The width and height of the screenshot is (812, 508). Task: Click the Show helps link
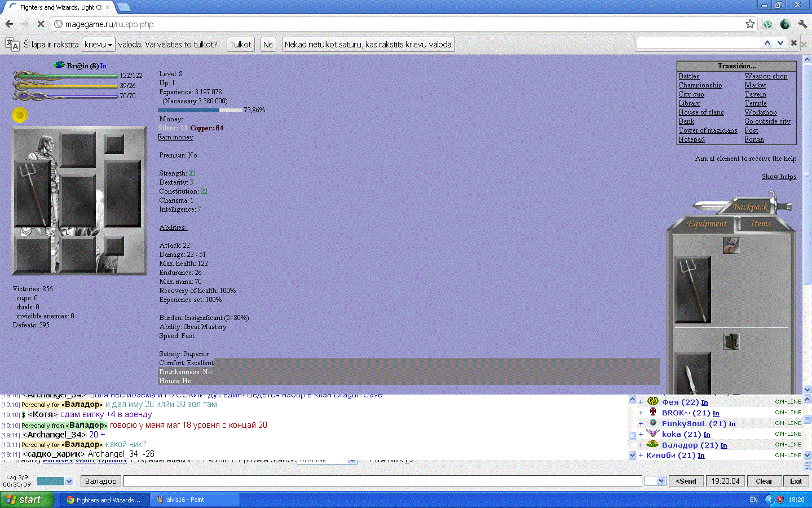click(779, 177)
